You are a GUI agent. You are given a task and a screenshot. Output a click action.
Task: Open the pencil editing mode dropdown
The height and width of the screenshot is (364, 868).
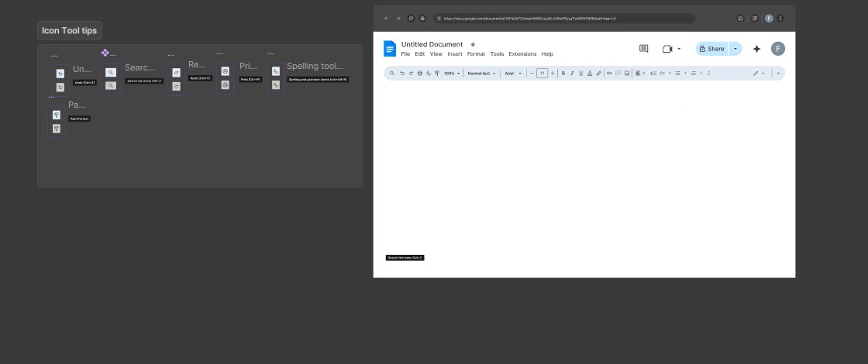pyautogui.click(x=759, y=73)
